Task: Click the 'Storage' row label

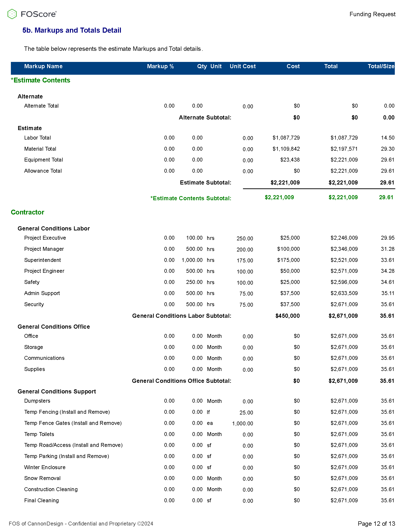Action: (x=34, y=347)
